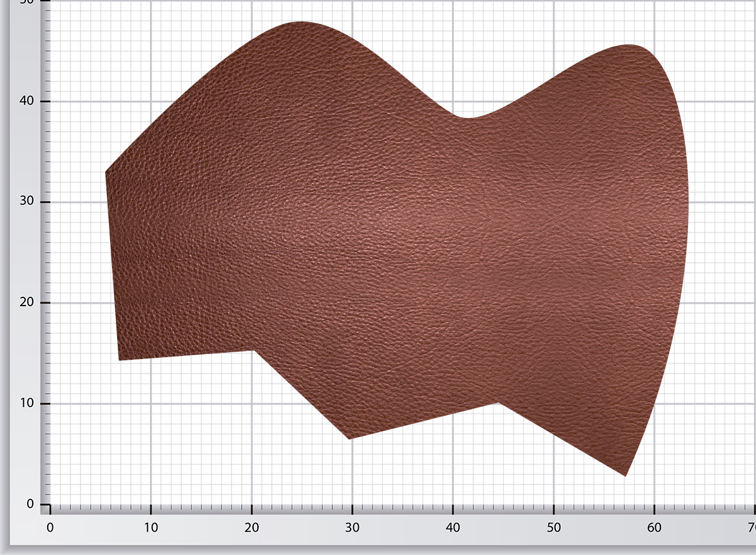Click the sharp bottom-right tip of the leather
The height and width of the screenshot is (555, 756).
[x=625, y=476]
